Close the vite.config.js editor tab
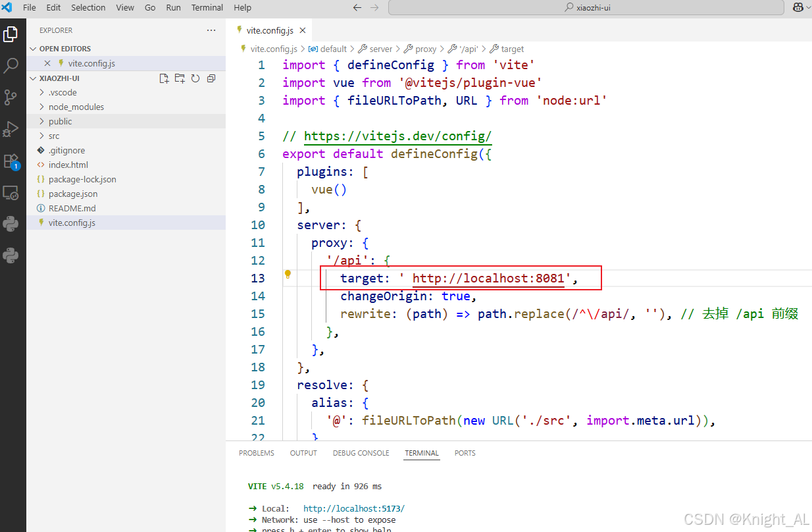This screenshot has height=532, width=812. [303, 30]
